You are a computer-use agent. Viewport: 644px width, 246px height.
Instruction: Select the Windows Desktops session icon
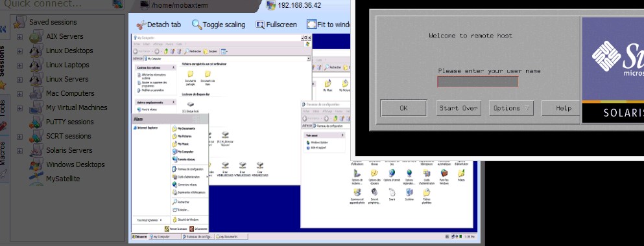36,165
